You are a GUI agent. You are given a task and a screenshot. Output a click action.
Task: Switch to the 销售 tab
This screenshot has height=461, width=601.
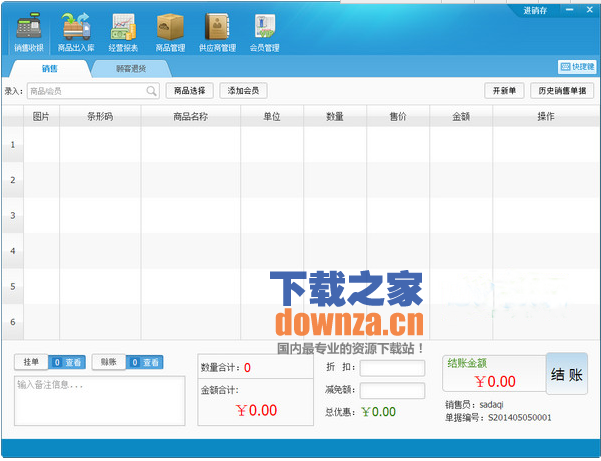click(x=50, y=69)
